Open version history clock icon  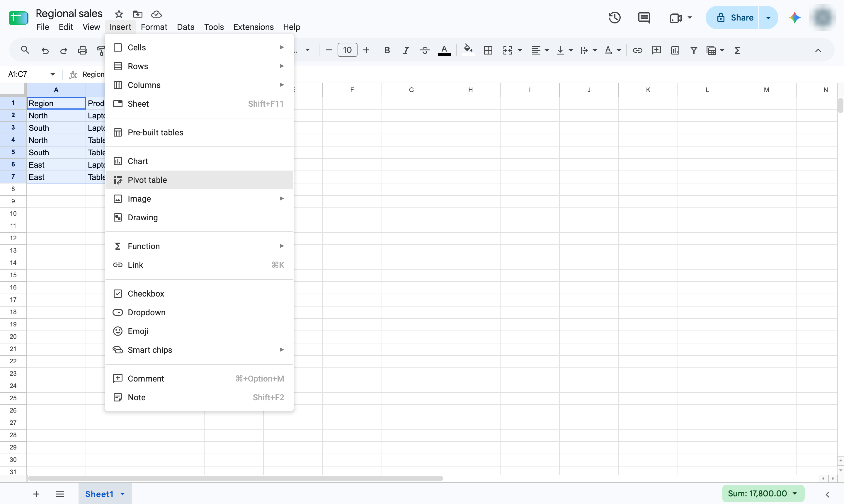[x=615, y=18]
